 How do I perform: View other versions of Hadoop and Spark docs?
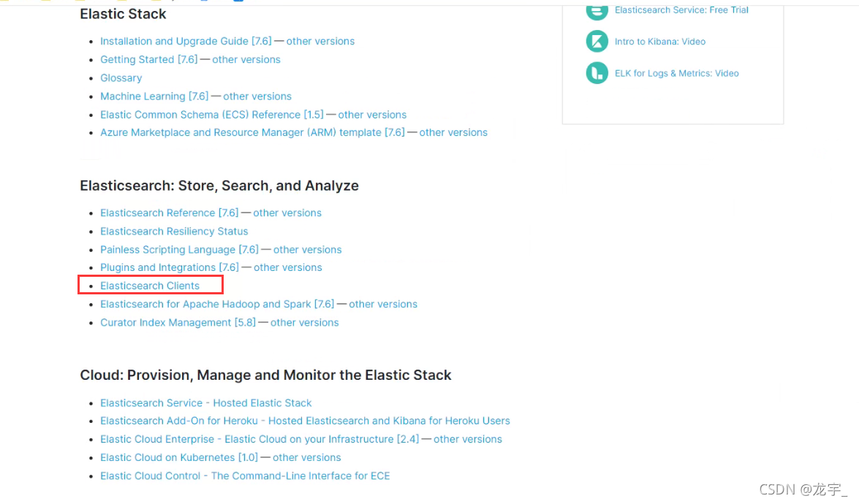pos(383,305)
